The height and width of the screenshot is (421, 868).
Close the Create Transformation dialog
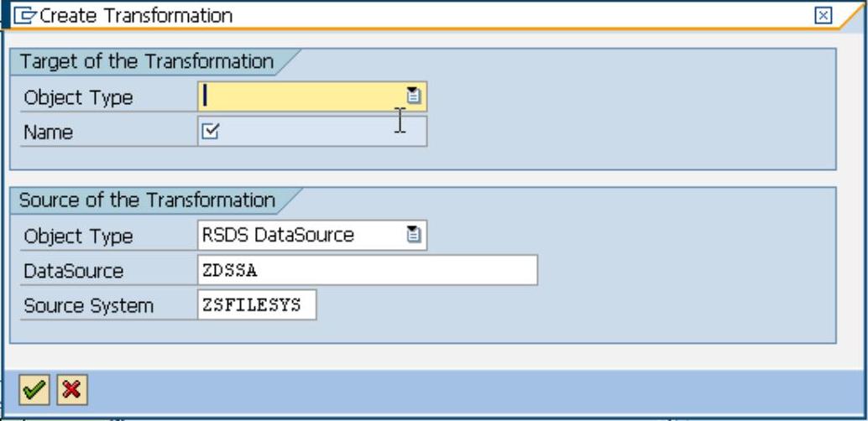tap(824, 16)
